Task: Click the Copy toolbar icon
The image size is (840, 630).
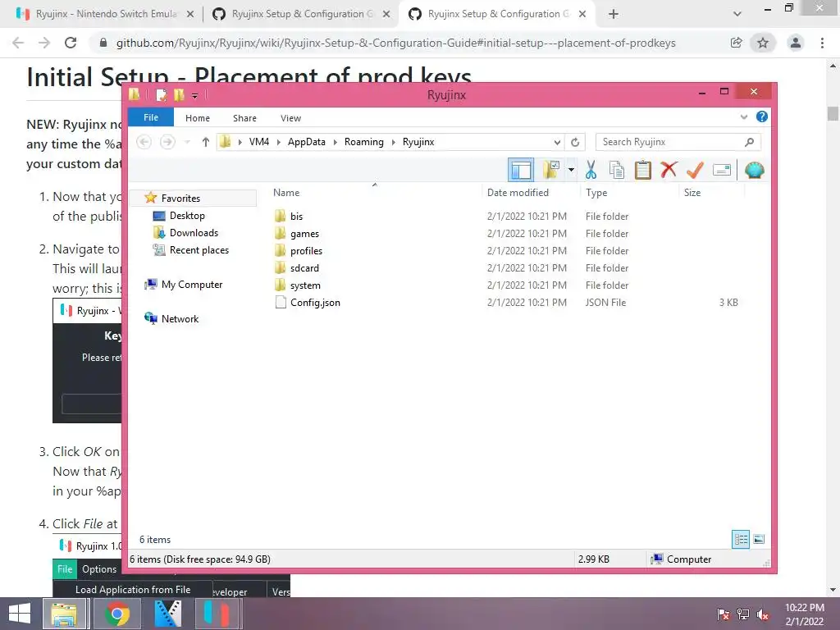Action: point(617,171)
